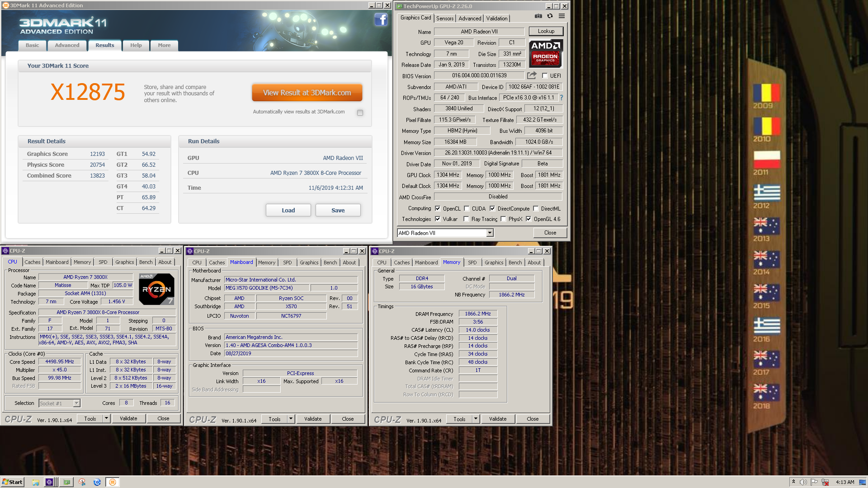Switch to the Basic tab in 3DMark 11
Screen dimensions: 868x488
tap(32, 45)
